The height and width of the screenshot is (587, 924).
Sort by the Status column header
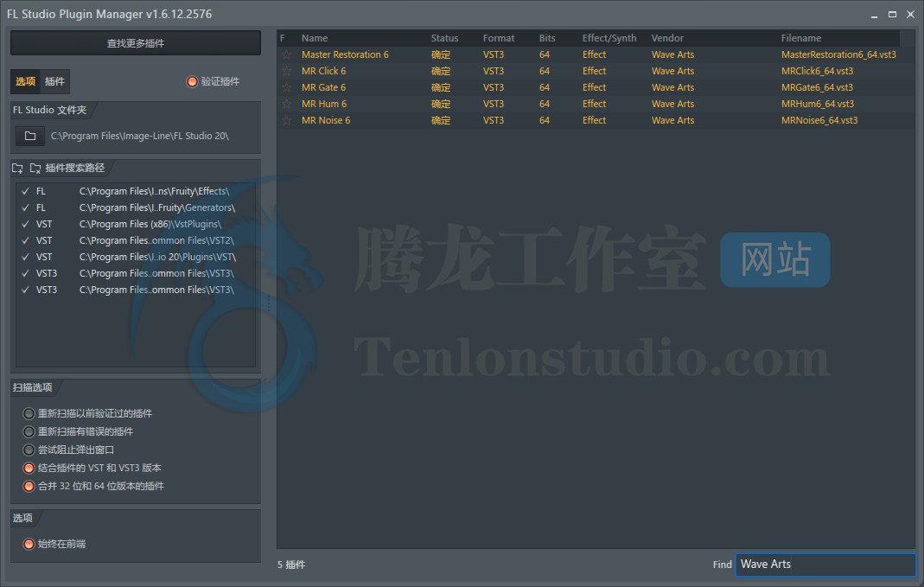(x=444, y=38)
